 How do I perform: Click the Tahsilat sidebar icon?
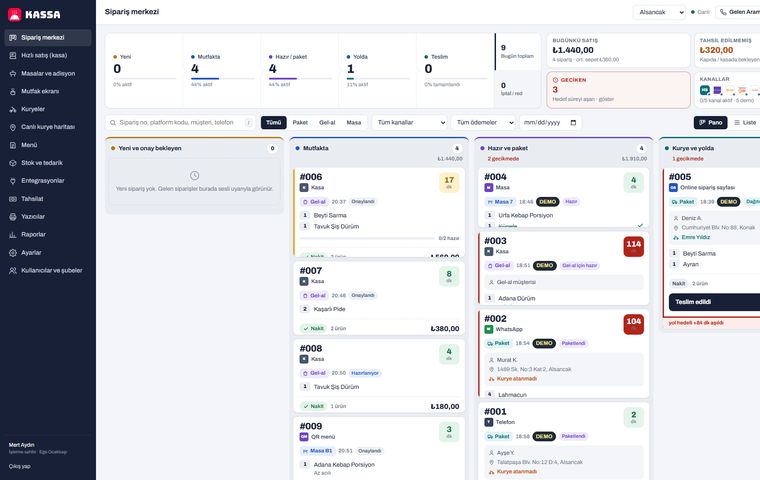point(13,199)
